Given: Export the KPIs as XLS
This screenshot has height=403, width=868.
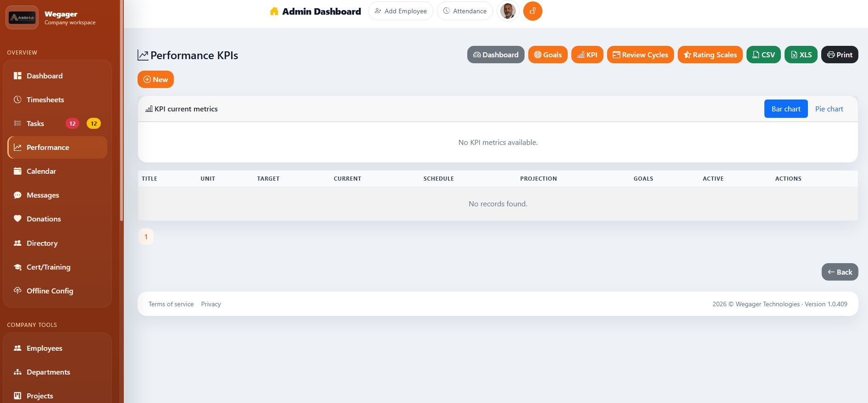Looking at the screenshot, I should pyautogui.click(x=801, y=55).
